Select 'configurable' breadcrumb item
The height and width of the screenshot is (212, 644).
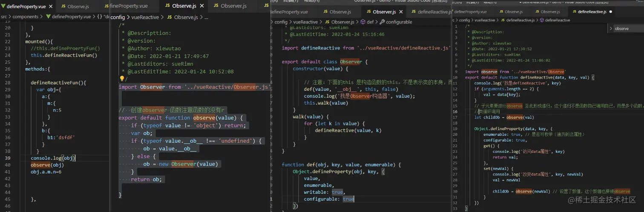(x=400, y=22)
